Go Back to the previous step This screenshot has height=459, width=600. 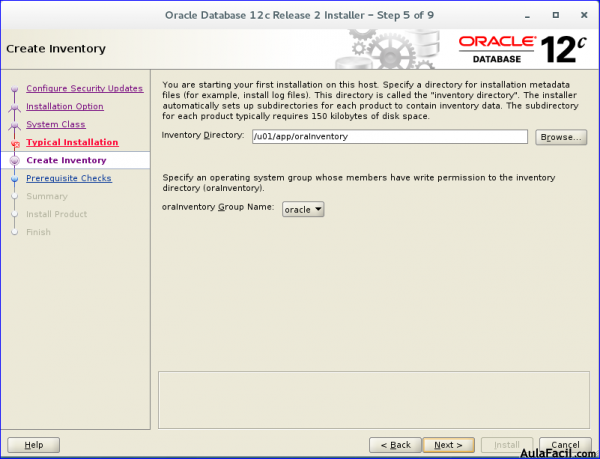[395, 445]
